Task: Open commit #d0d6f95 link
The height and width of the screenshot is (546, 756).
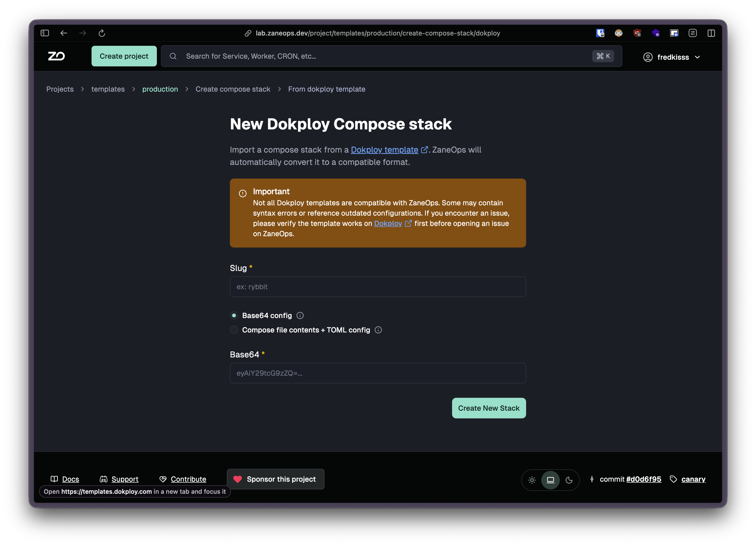Action: coord(644,479)
